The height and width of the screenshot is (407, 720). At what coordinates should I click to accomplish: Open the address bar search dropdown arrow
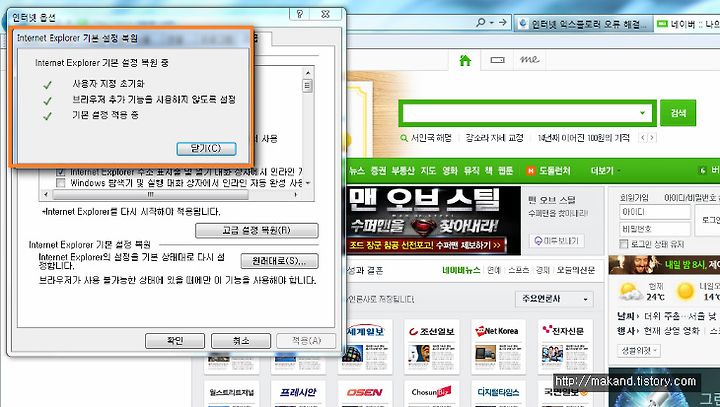[x=491, y=22]
